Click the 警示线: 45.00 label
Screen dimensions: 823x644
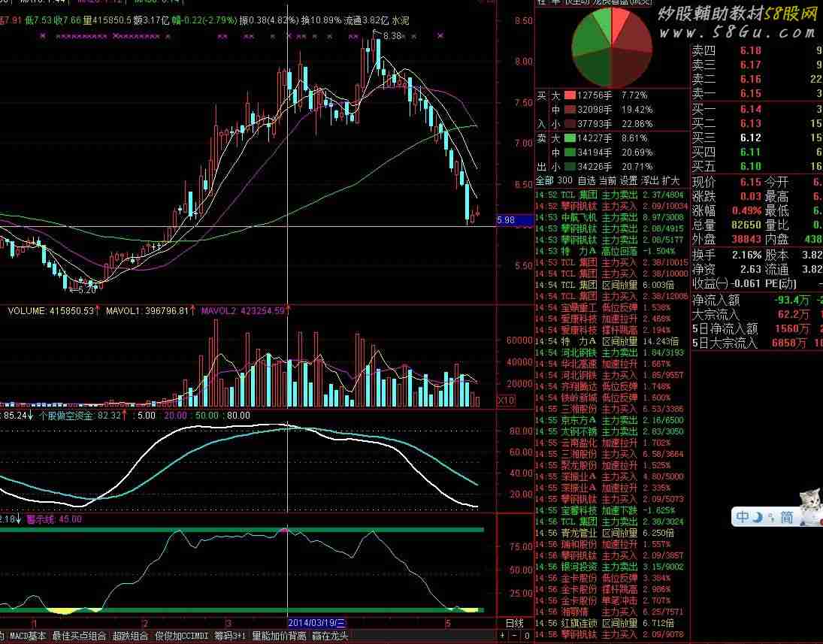point(54,519)
